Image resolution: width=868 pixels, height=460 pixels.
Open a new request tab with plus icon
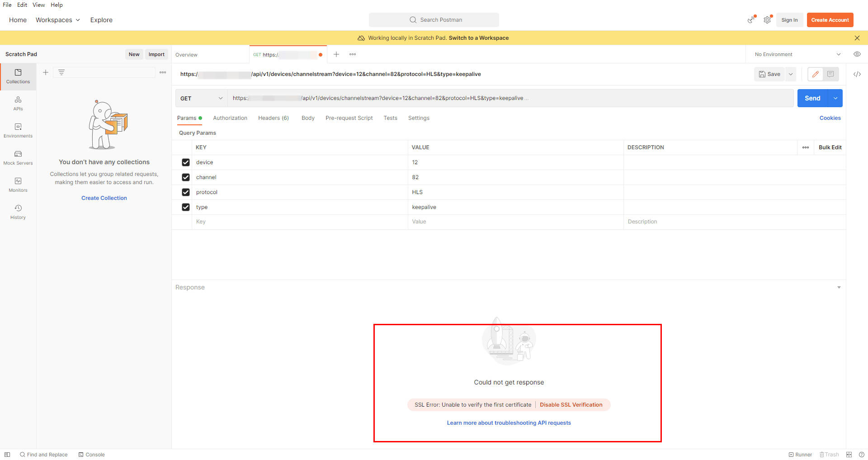pos(336,54)
